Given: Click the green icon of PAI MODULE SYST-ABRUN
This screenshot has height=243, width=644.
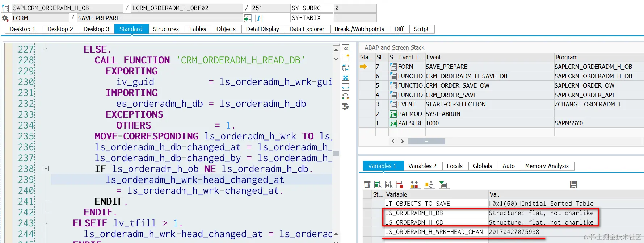Looking at the screenshot, I should click(393, 114).
